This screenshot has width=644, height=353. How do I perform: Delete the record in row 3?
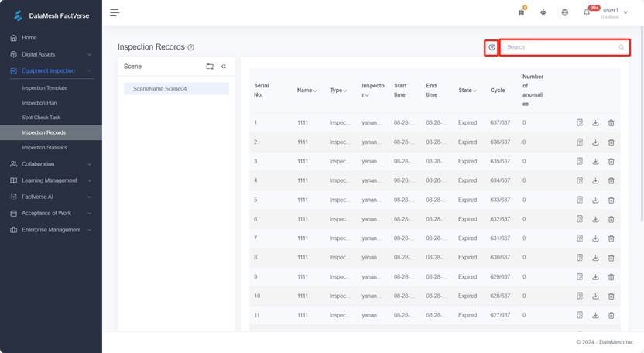click(611, 162)
